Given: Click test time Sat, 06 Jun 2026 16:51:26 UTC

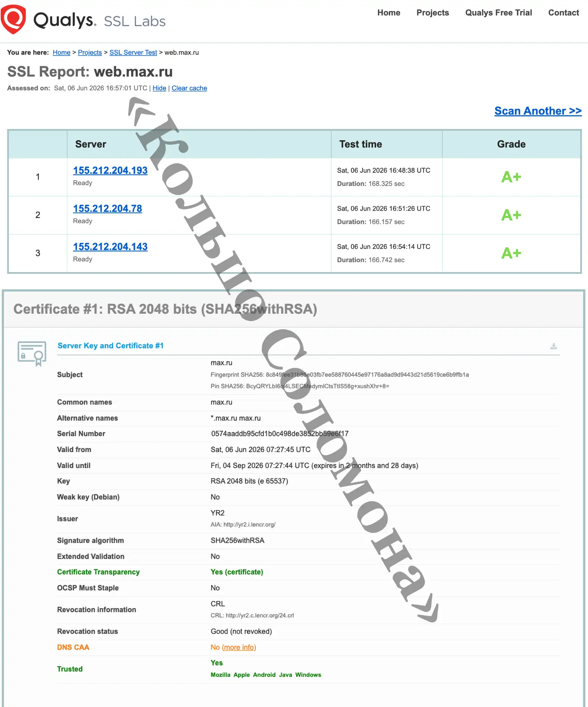Looking at the screenshot, I should pyautogui.click(x=384, y=208).
